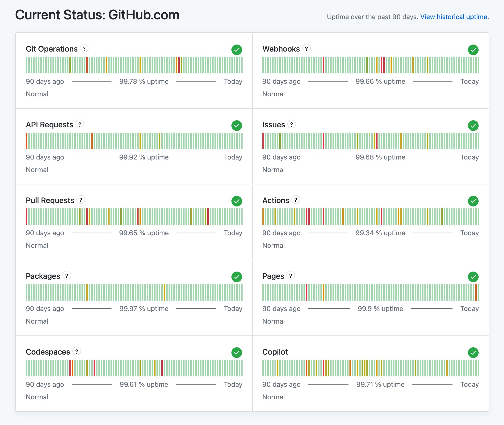
Task: Click the Pages operational status checkmark
Action: click(473, 277)
